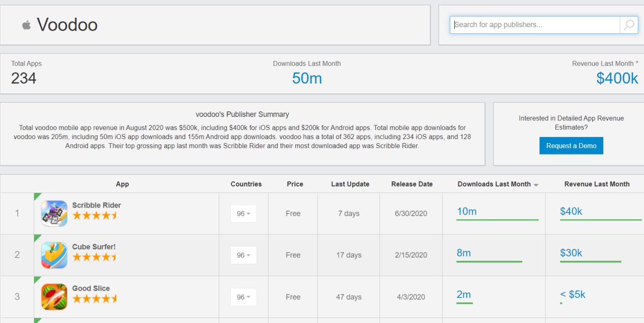
Task: Click the Free price for Scribble Rider
Action: [293, 214]
